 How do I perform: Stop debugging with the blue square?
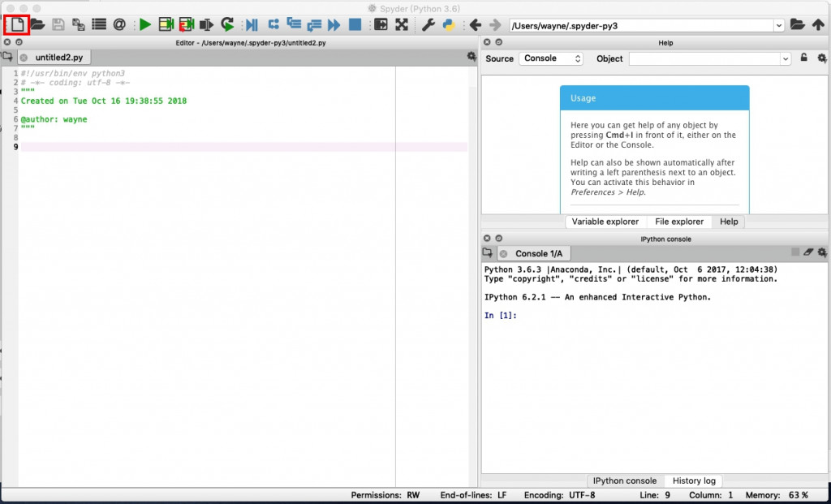pos(355,24)
